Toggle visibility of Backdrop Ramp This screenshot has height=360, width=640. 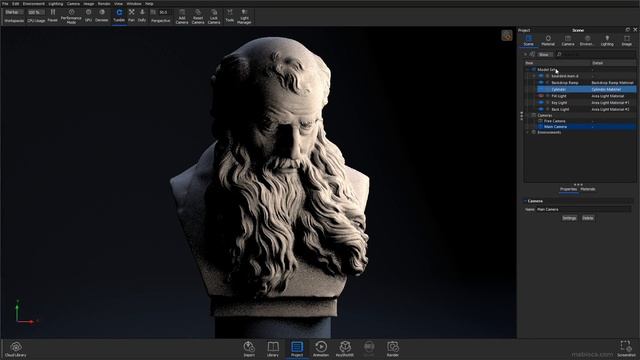[541, 82]
